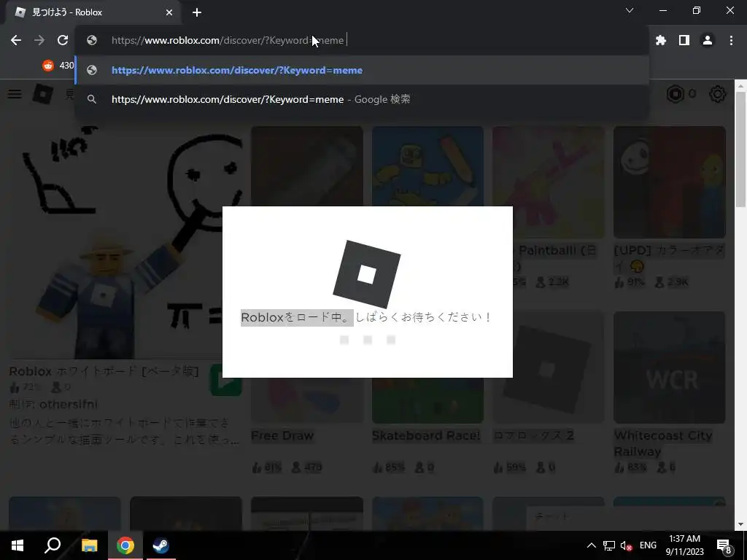Open the Chrome profile avatar icon
This screenshot has height=560, width=747.
(x=708, y=41)
